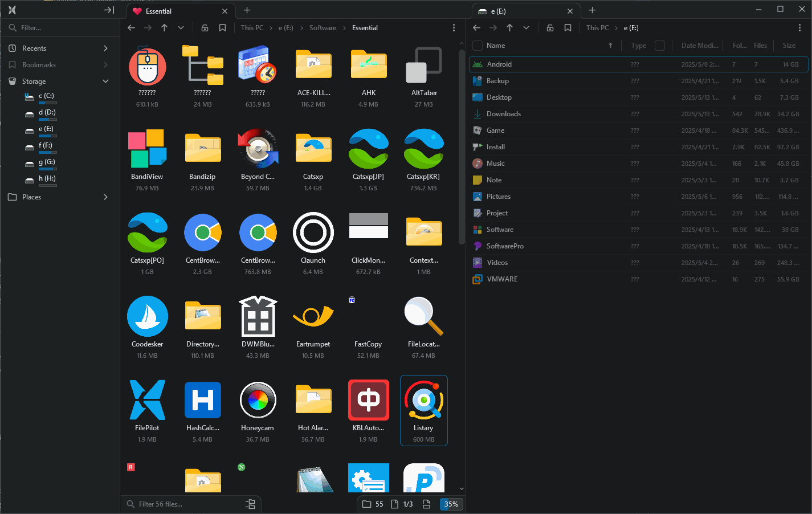
Task: Select the Beyond C... item
Action: pos(258,160)
